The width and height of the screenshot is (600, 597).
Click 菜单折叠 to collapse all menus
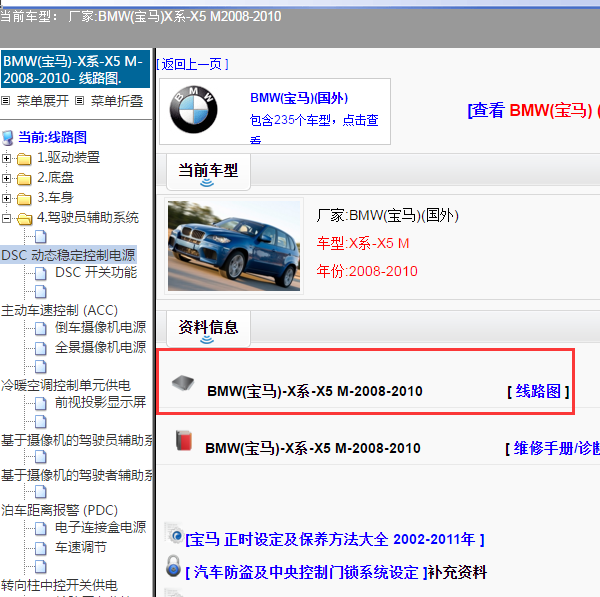coord(117,101)
